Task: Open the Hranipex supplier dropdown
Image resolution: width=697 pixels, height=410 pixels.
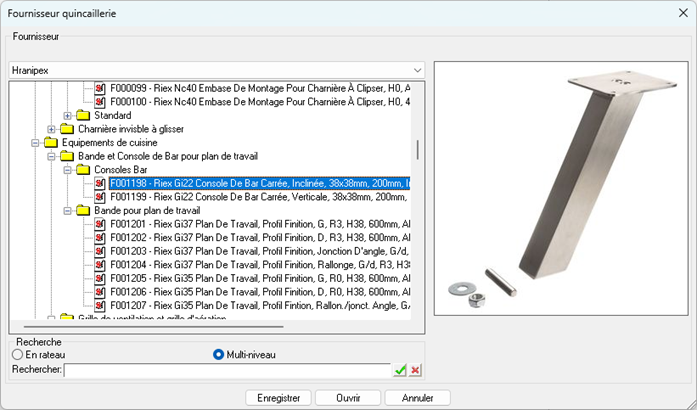Action: (x=416, y=71)
